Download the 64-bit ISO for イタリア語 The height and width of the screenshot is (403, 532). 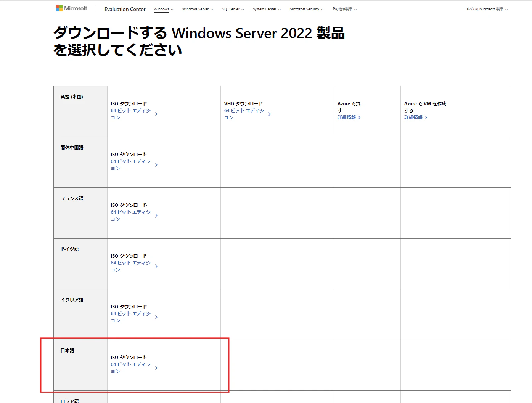click(131, 317)
